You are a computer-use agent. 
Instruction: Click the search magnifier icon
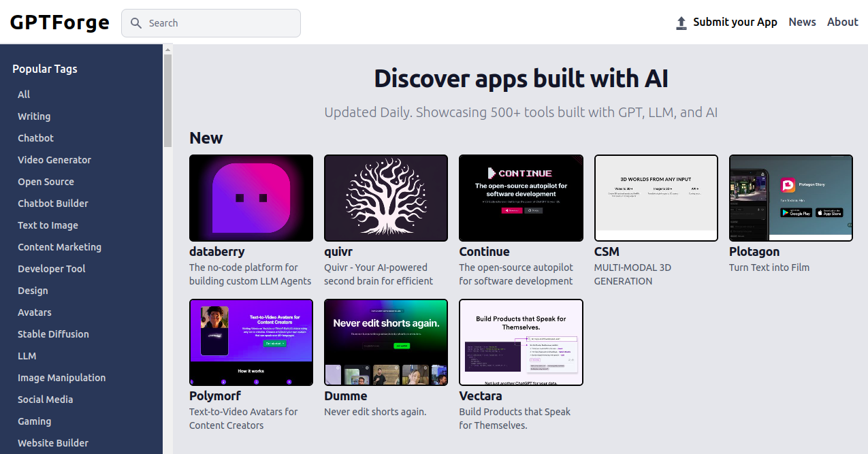[136, 23]
